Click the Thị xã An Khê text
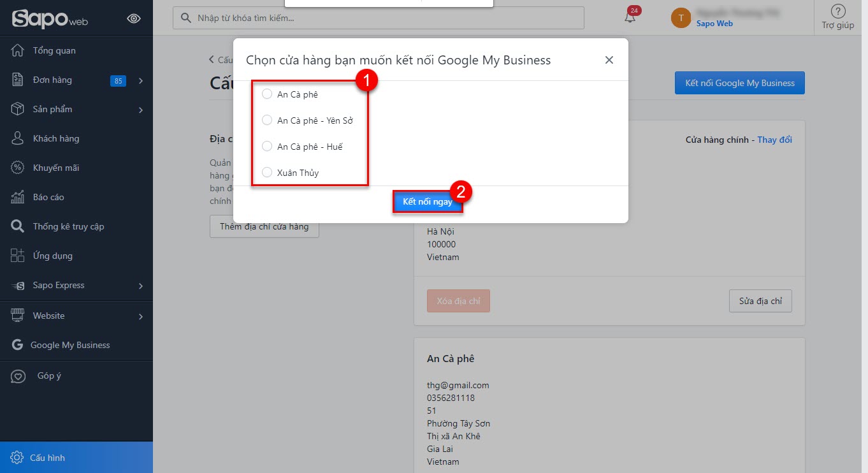The width and height of the screenshot is (868, 473). point(454,436)
